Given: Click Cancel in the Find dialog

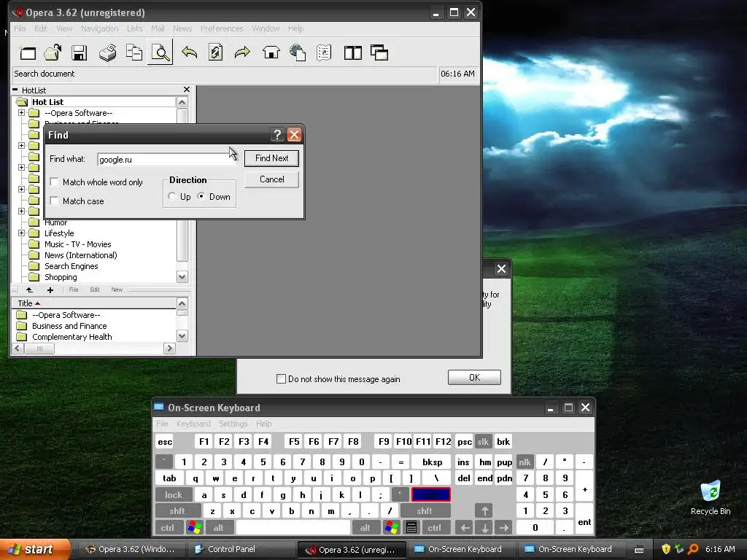Looking at the screenshot, I should [x=271, y=179].
